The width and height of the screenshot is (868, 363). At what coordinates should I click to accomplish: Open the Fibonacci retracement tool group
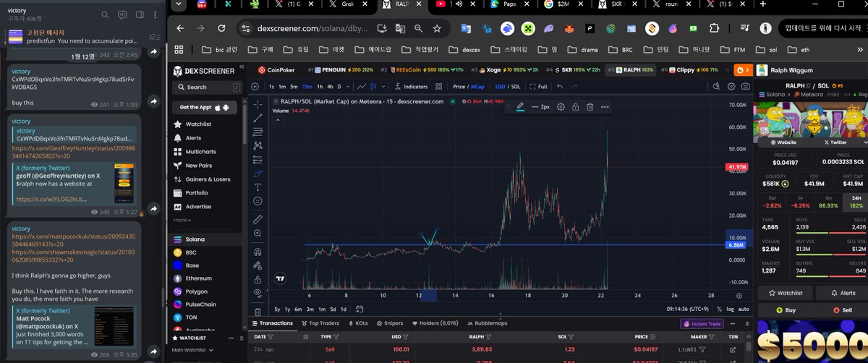click(x=258, y=132)
